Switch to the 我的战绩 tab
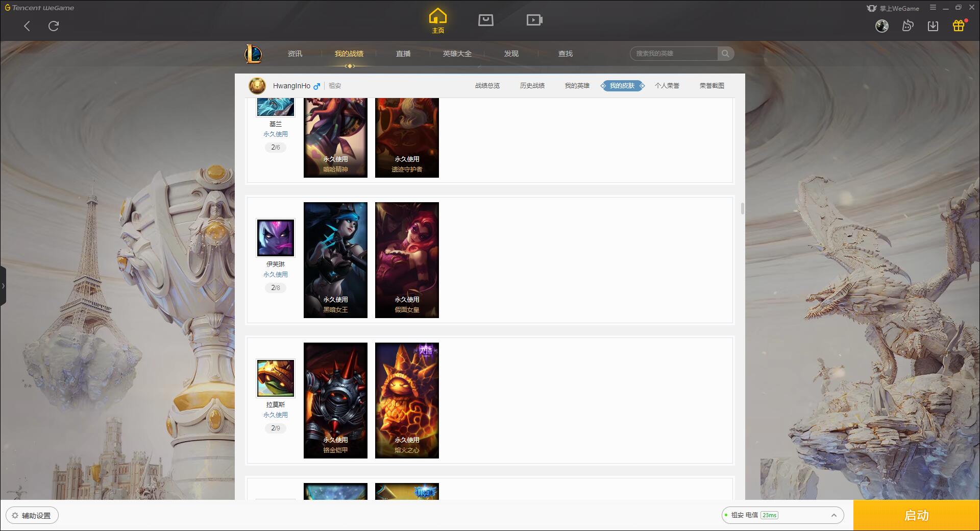Image resolution: width=980 pixels, height=531 pixels. [x=349, y=54]
